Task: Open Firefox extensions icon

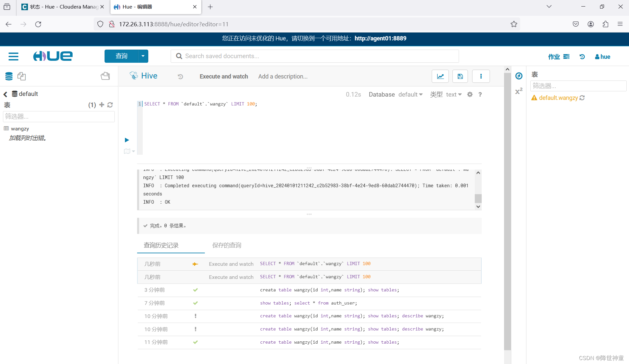Action: (605, 24)
